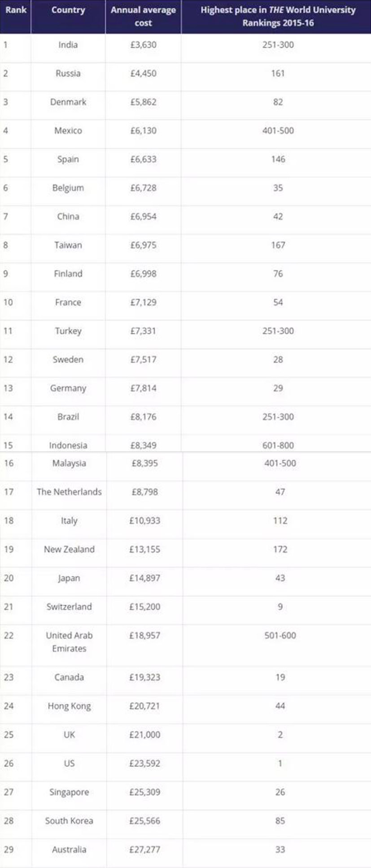Click the Country column header
Screen dimensions: 371x868
point(68,10)
